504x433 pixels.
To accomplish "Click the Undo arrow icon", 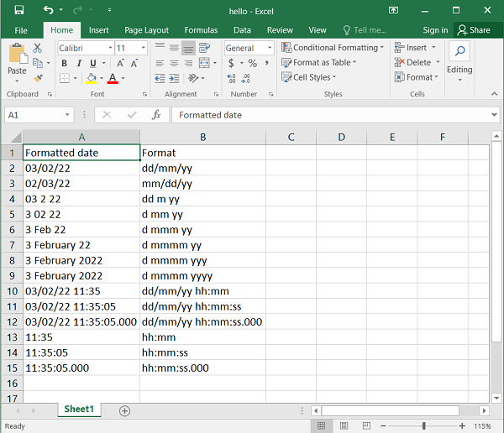I will (48, 9).
